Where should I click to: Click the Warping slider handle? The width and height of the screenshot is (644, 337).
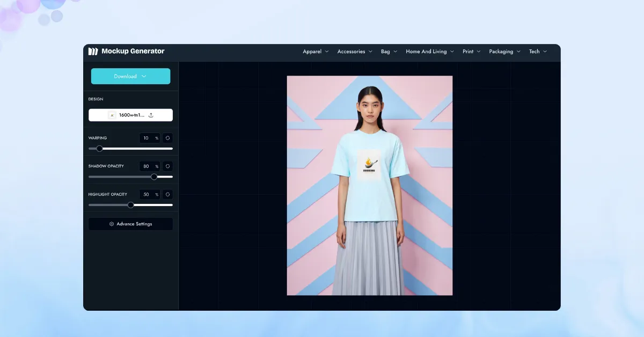click(99, 149)
